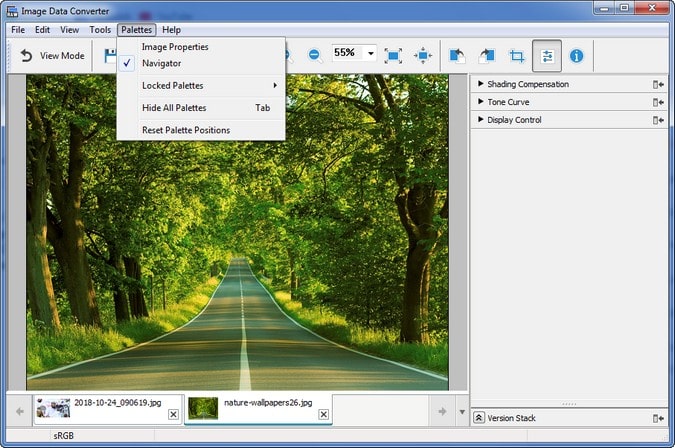Close the nature-wallpapers26.jpg tab
The height and width of the screenshot is (448, 675).
tap(324, 414)
